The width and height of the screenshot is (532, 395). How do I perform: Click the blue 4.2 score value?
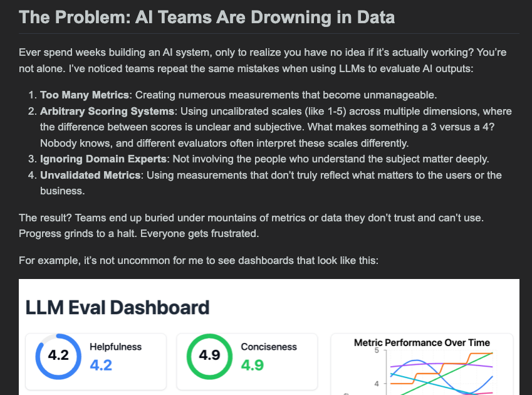pos(101,365)
